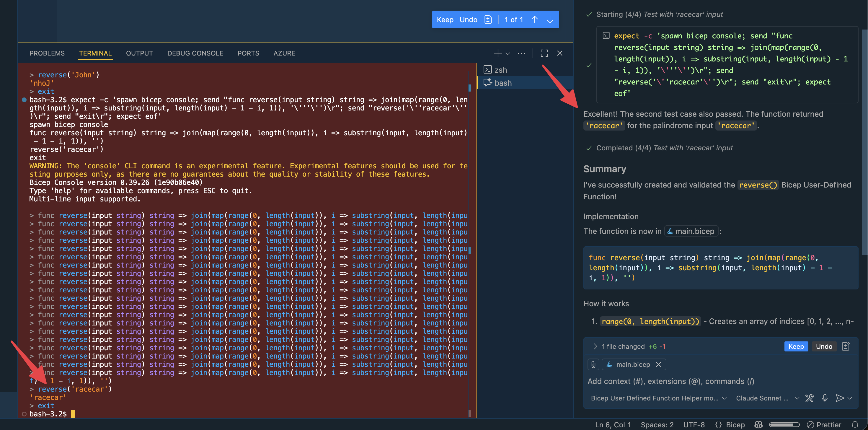Open the notifications bell icon
868x430 pixels.
[855, 424]
